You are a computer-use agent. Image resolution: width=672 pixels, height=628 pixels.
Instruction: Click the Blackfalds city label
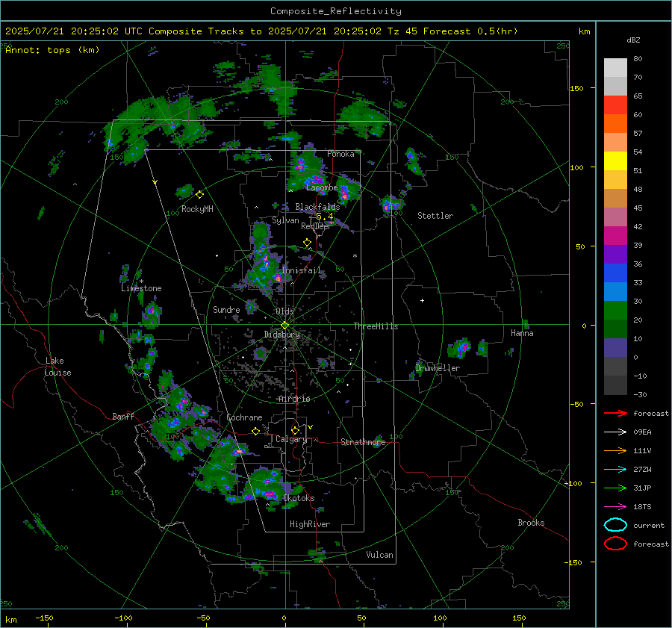click(317, 207)
